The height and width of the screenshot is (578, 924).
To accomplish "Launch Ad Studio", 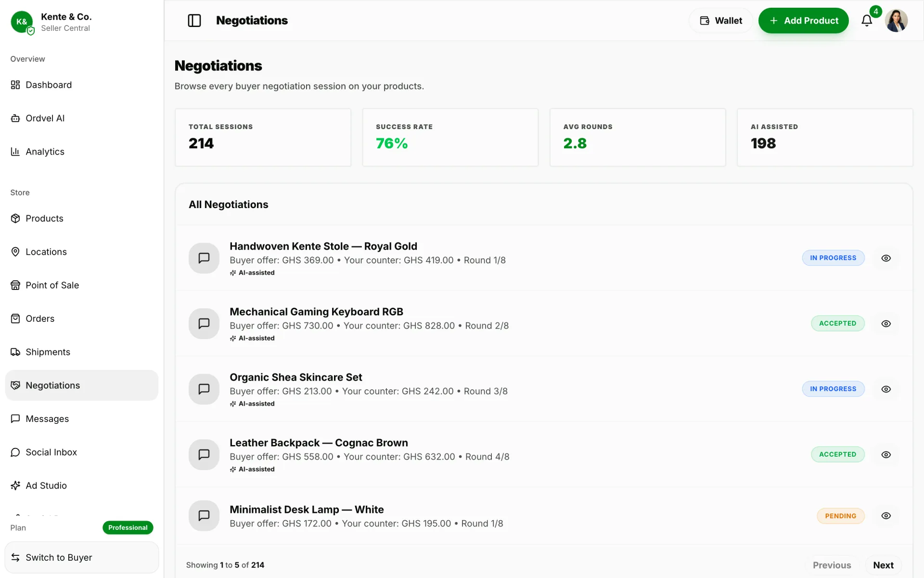I will click(82, 486).
